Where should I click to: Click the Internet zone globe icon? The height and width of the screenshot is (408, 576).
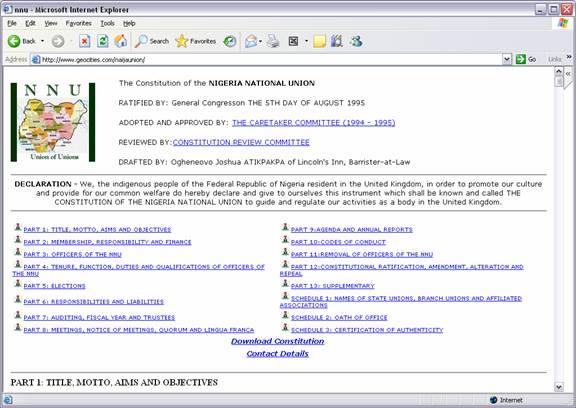point(494,400)
